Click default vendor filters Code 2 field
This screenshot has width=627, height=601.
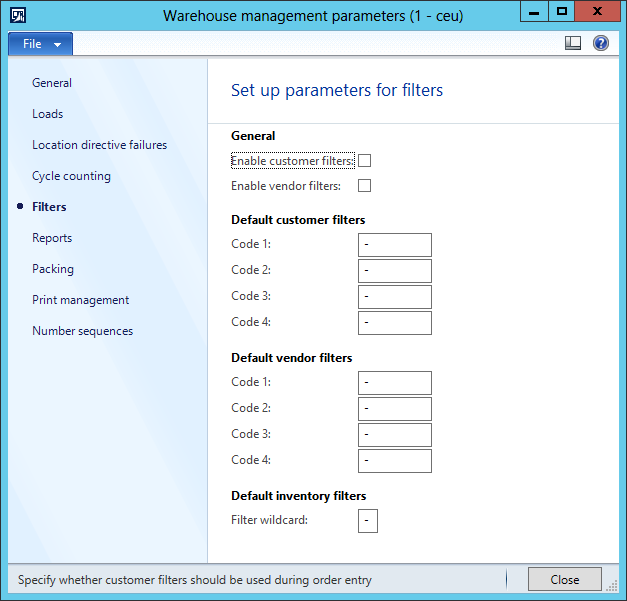(x=394, y=409)
